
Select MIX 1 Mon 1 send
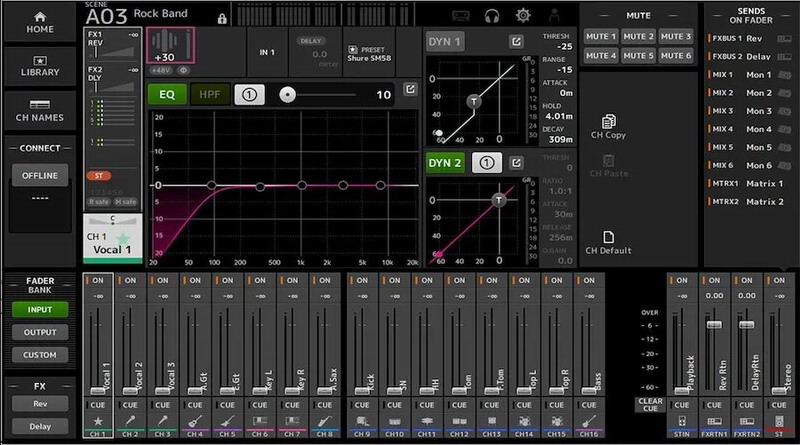coord(749,75)
